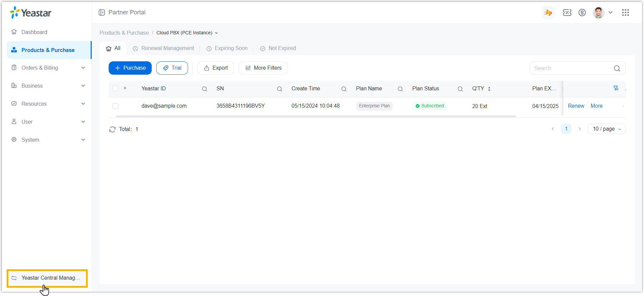Click the sidebar collapse icon beside Partner Portal
644x296 pixels.
[x=102, y=12]
